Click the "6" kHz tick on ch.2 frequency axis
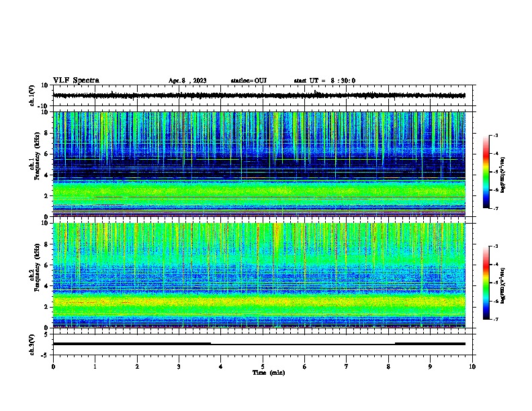This screenshot has height=411, width=532. click(x=47, y=265)
